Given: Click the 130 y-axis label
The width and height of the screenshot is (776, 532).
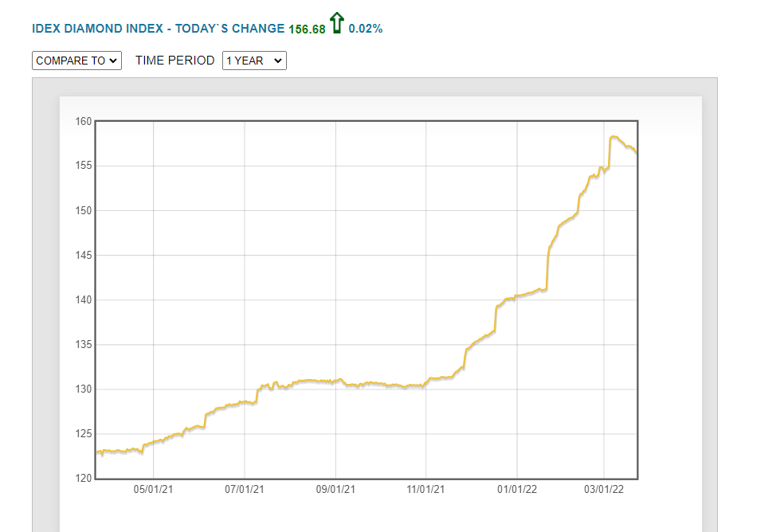Looking at the screenshot, I should [x=84, y=389].
